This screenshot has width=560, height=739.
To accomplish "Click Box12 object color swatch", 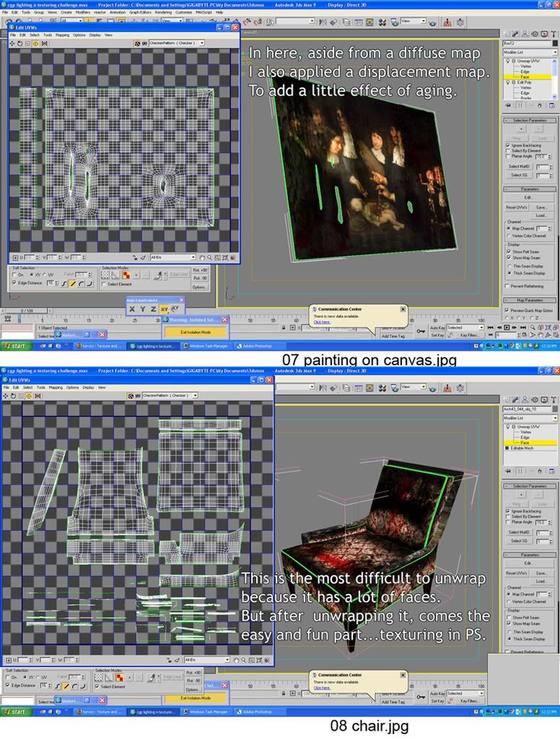I will pos(555,43).
